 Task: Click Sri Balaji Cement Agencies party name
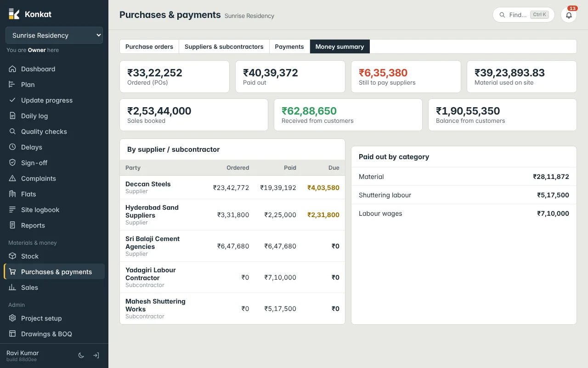coord(153,242)
